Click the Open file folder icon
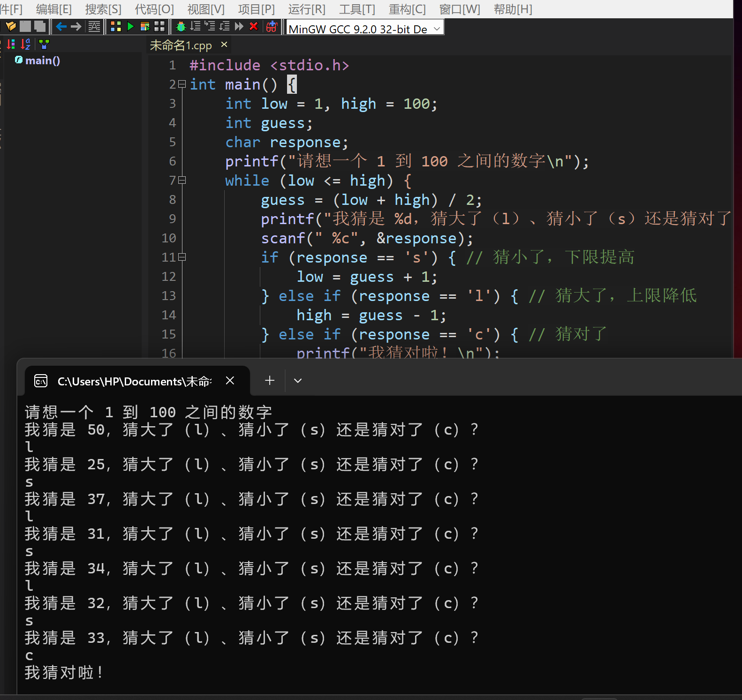This screenshot has height=700, width=742. click(10, 27)
